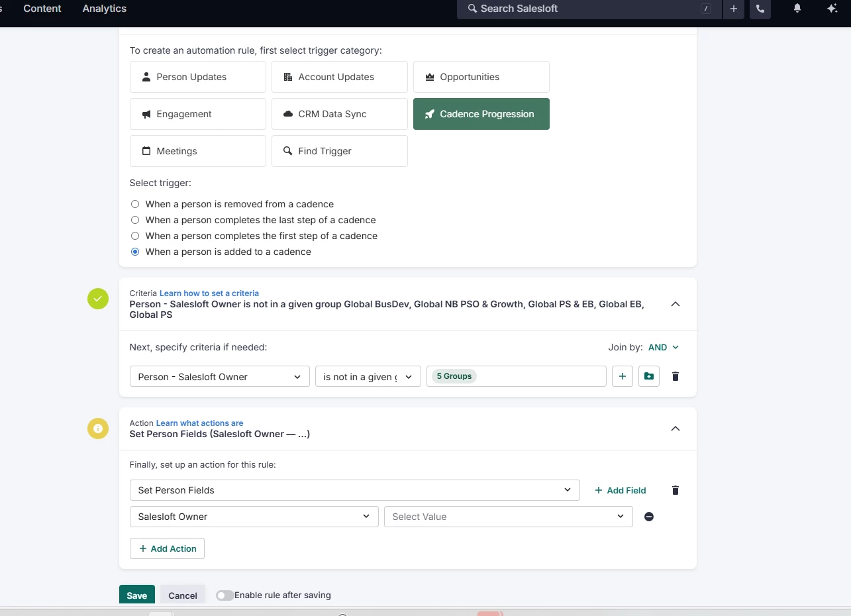Open the Select Value dropdown
The width and height of the screenshot is (851, 616).
pyautogui.click(x=509, y=517)
